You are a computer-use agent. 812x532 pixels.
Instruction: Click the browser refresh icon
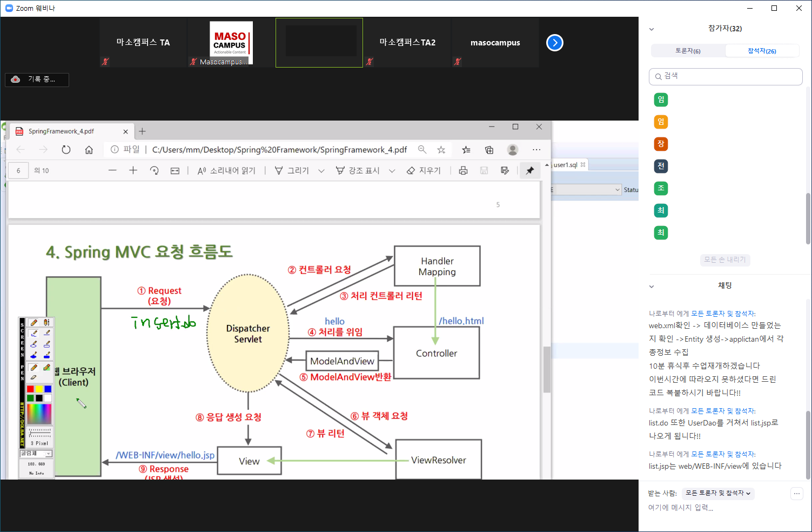click(x=66, y=150)
